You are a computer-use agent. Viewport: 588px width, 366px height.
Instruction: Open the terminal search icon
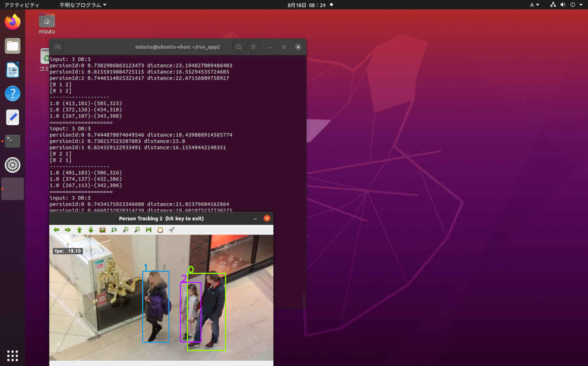point(239,46)
